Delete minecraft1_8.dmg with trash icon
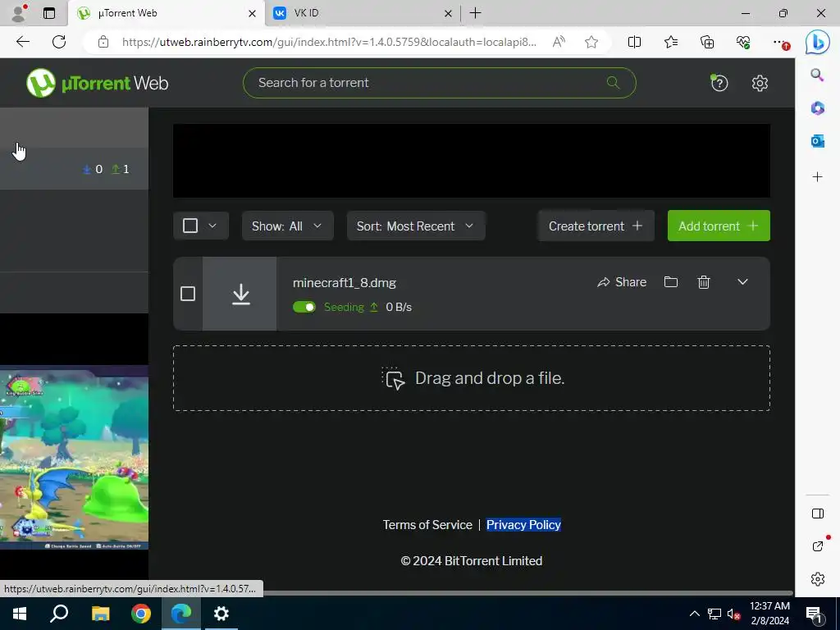Viewport: 840px width, 630px height. pos(703,282)
